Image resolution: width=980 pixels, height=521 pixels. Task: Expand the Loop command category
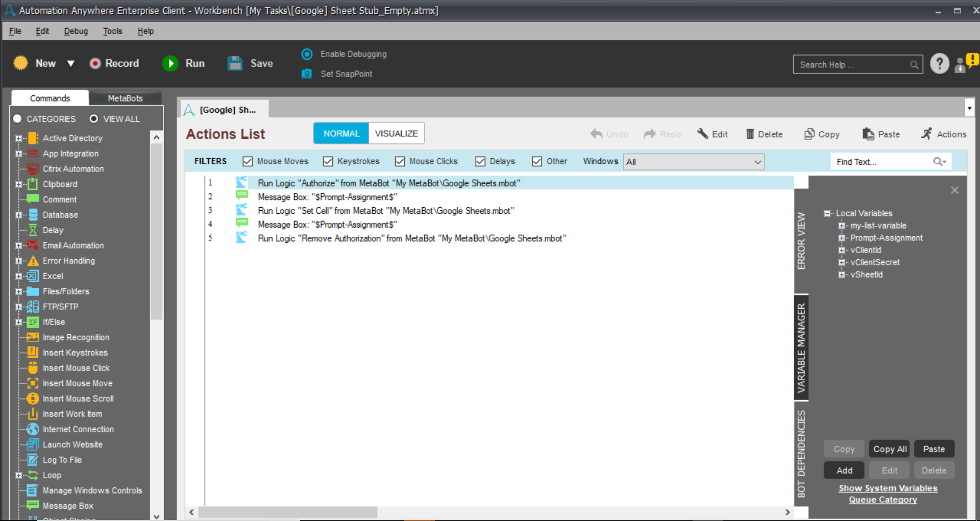pyautogui.click(x=18, y=475)
